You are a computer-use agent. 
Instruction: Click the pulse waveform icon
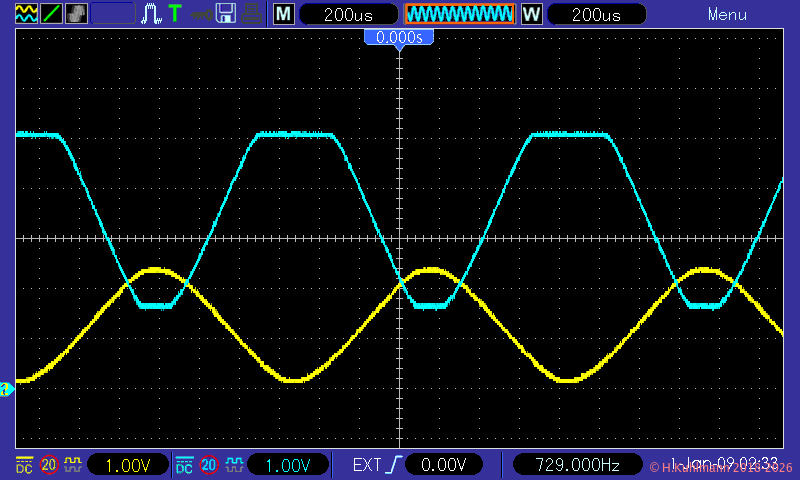coord(151,14)
